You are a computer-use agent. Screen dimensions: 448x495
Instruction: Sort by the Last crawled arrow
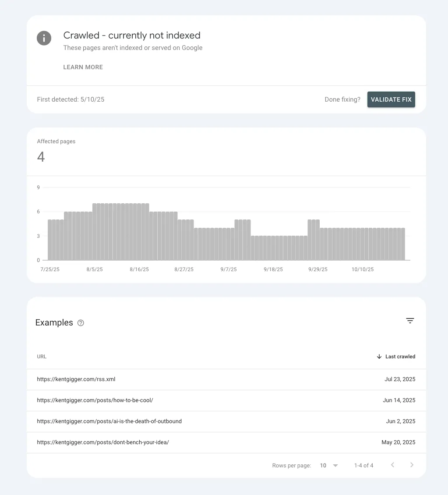[379, 357]
